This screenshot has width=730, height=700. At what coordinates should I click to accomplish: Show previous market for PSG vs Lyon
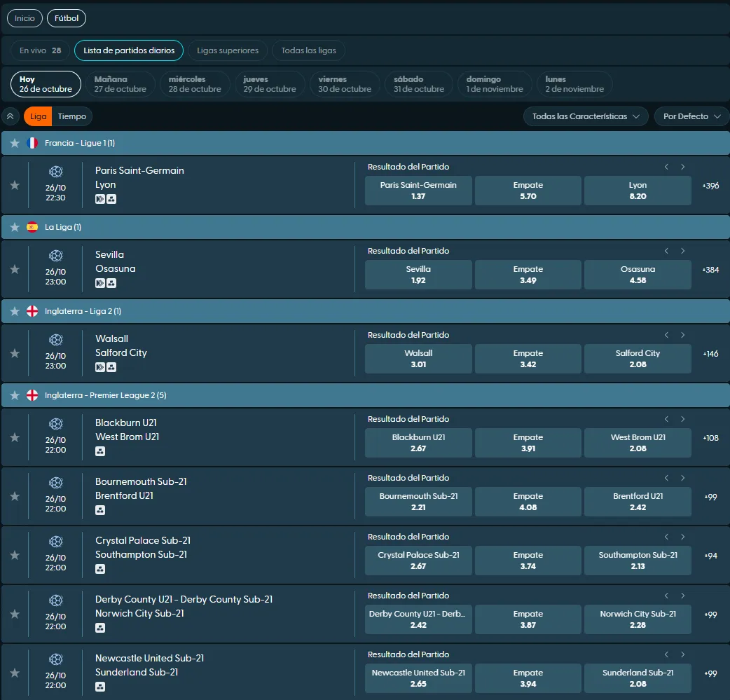[666, 167]
